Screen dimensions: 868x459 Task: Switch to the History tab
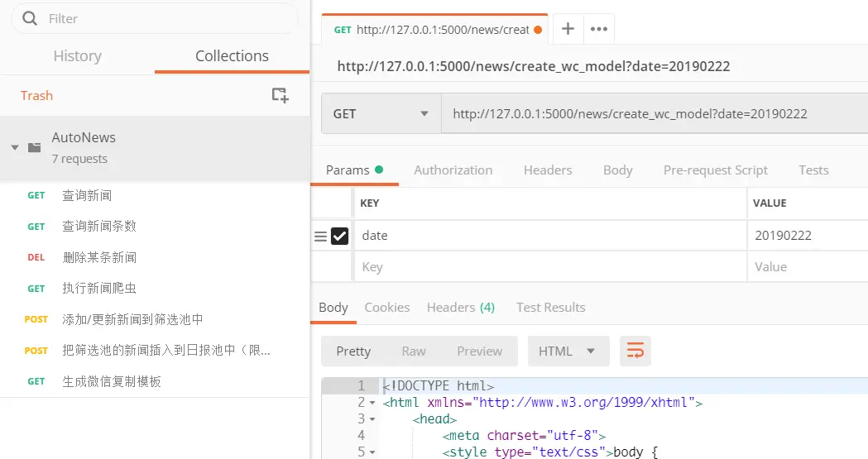[x=78, y=56]
